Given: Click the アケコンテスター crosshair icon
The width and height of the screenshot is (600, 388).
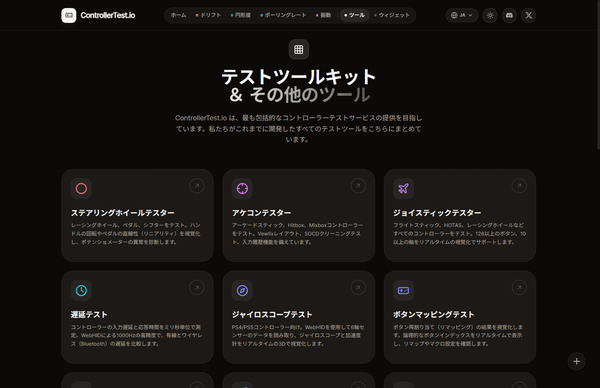Looking at the screenshot, I should (242, 189).
